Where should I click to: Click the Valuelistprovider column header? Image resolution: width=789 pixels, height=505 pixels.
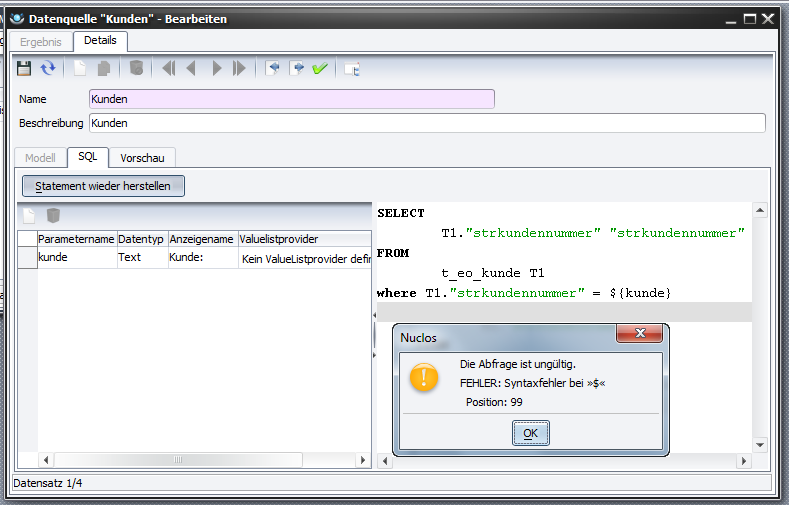tap(305, 239)
